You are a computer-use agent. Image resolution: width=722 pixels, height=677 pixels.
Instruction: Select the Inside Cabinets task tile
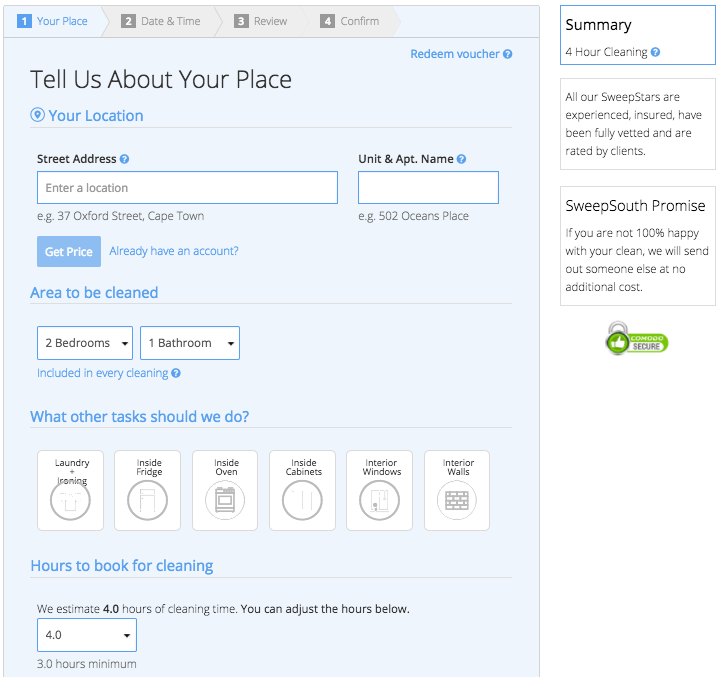coord(303,490)
